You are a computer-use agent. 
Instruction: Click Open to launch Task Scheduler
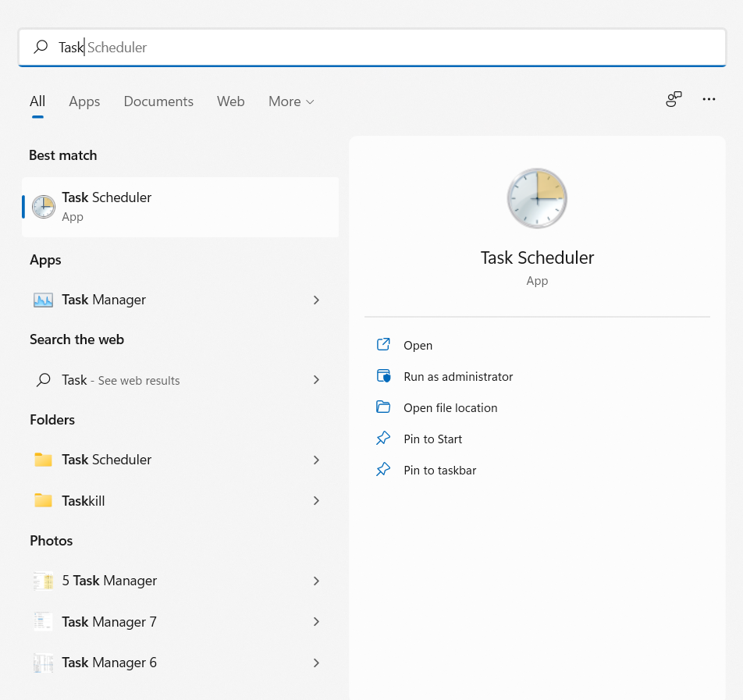tap(418, 345)
